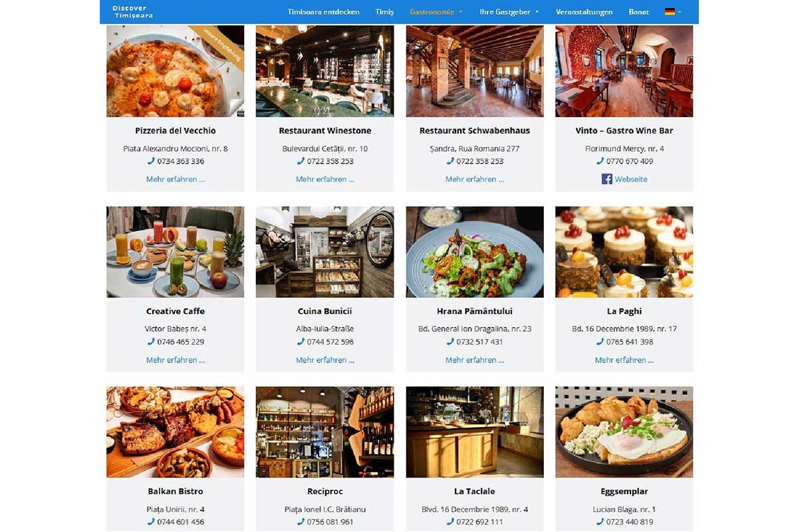
Task: Go to the Veranstaltungen menu item
Action: click(584, 12)
